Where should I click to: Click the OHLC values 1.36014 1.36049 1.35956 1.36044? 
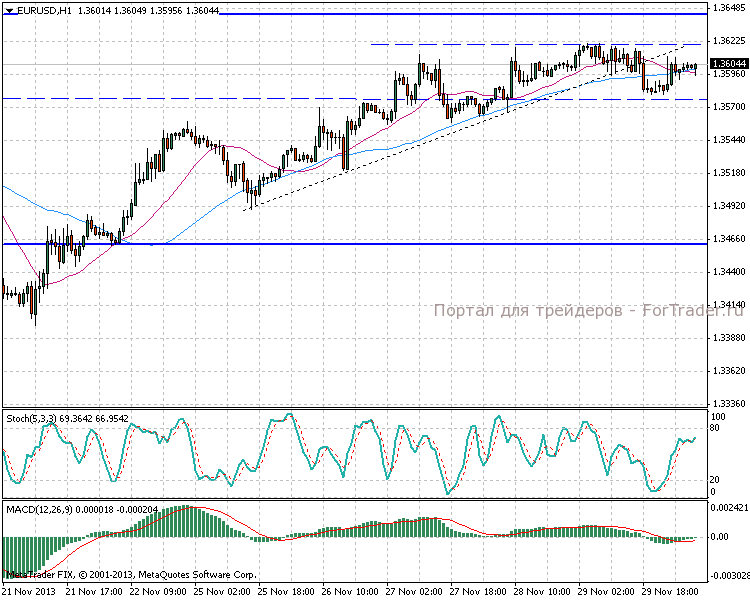tap(148, 11)
